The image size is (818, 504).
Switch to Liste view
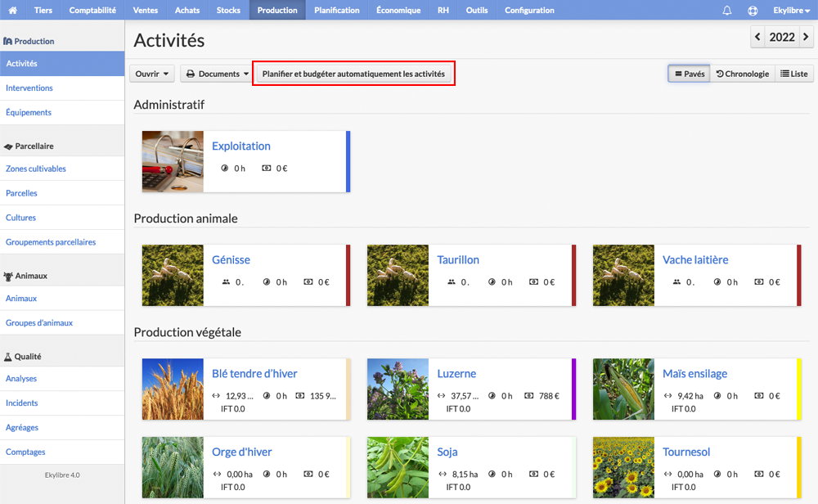click(x=794, y=74)
